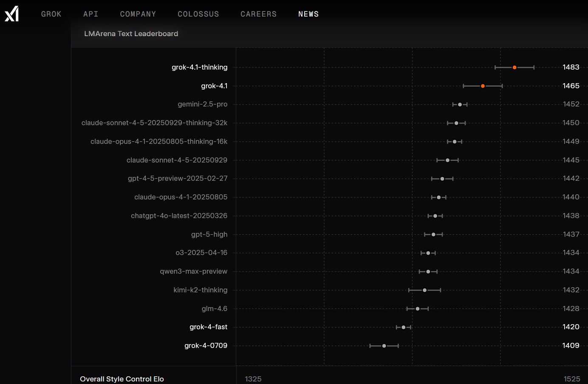This screenshot has height=384, width=588.
Task: Click the xAI logo icon
Action: [x=11, y=14]
